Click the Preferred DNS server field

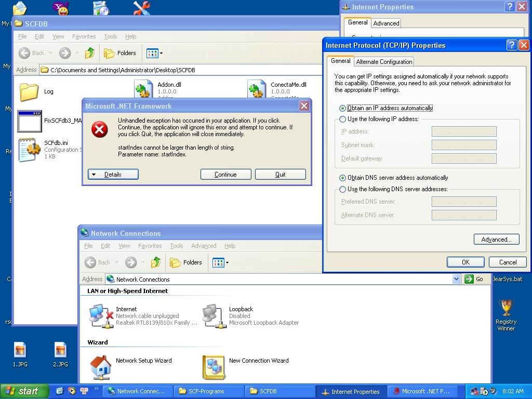click(464, 202)
